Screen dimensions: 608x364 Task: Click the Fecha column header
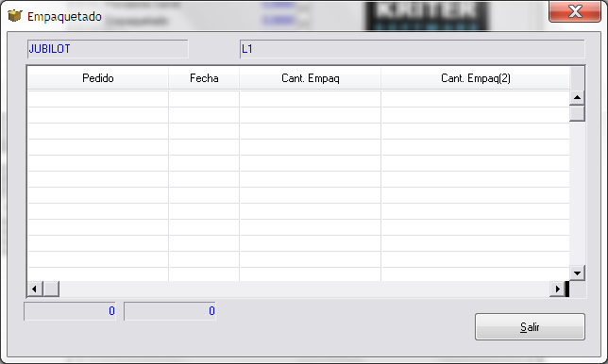tap(204, 78)
